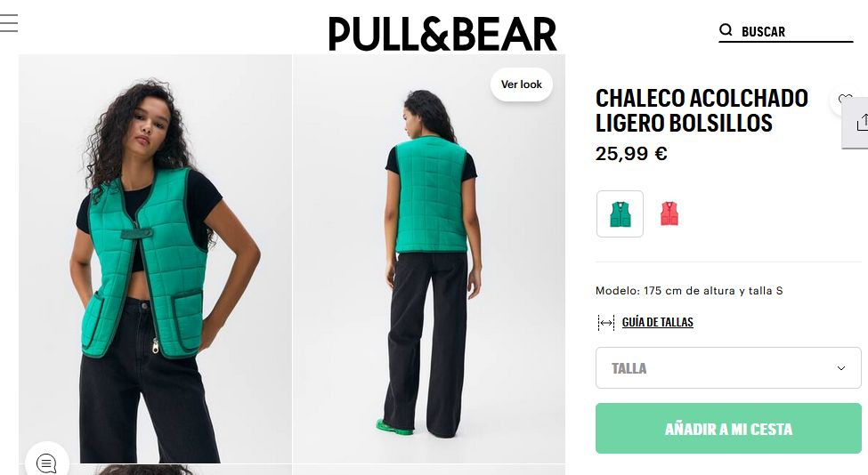Go to Pull&Bear homepage logo
868x475 pixels.
point(442,34)
